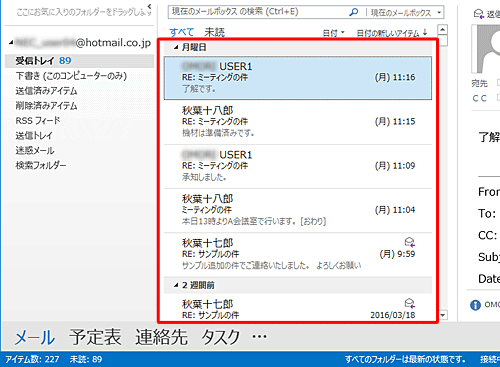Select 秋葉十八郎 message received at 11:04
This screenshot has width=500, height=367.
point(298,210)
